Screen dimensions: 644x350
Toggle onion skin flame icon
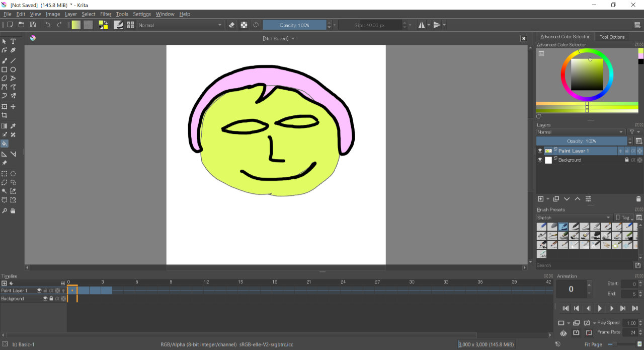[563, 333]
